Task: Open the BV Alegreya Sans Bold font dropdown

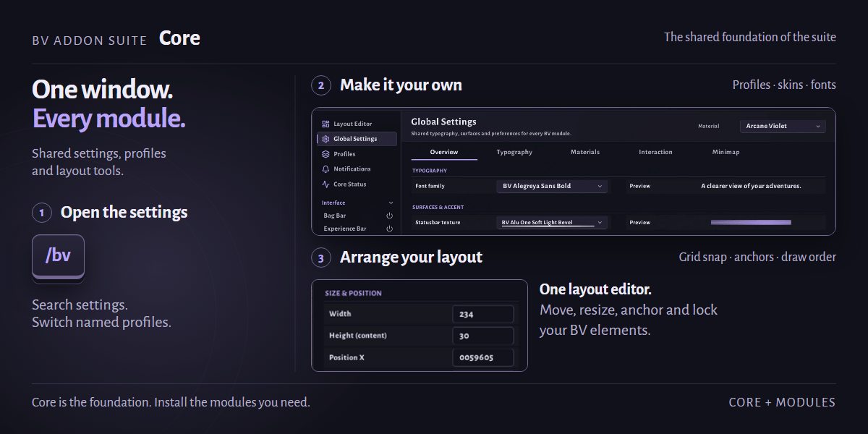Action: (553, 186)
